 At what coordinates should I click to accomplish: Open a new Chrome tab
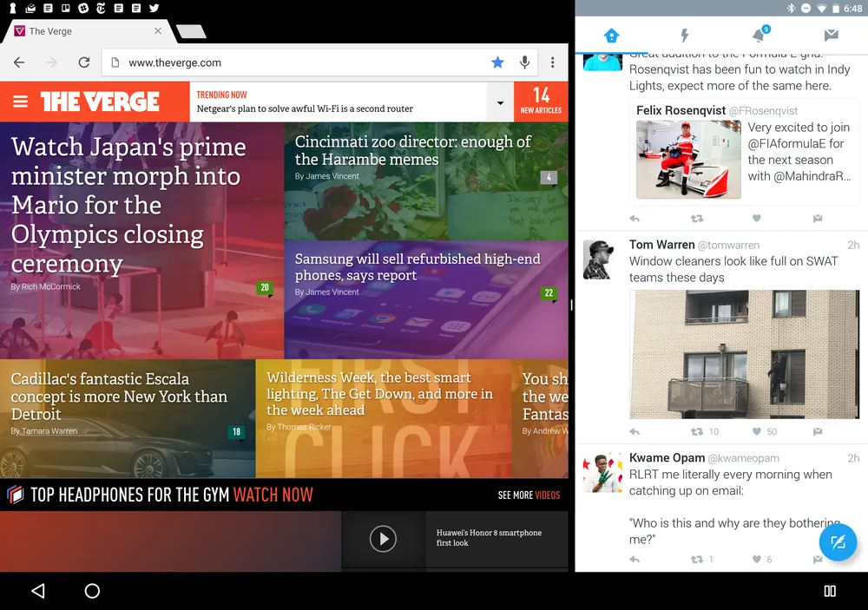pyautogui.click(x=191, y=32)
